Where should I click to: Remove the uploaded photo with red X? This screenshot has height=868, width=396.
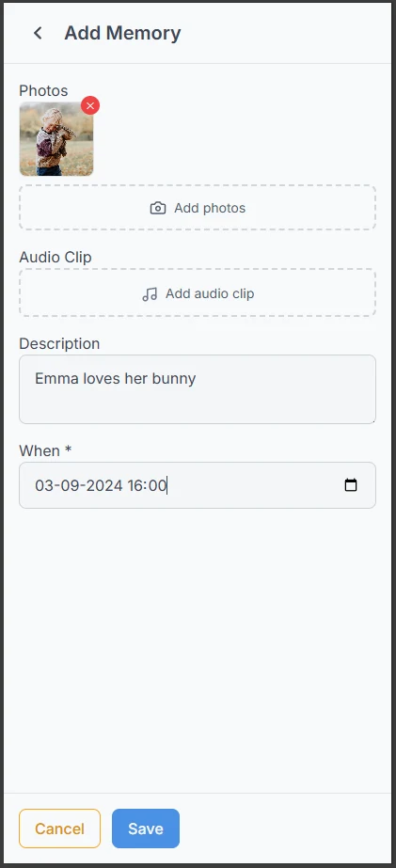point(90,105)
